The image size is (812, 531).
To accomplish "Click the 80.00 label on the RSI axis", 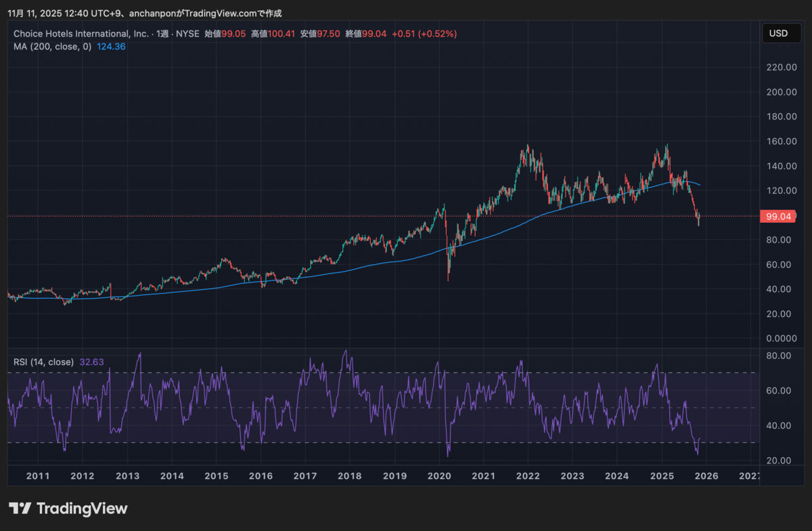I will coord(780,355).
